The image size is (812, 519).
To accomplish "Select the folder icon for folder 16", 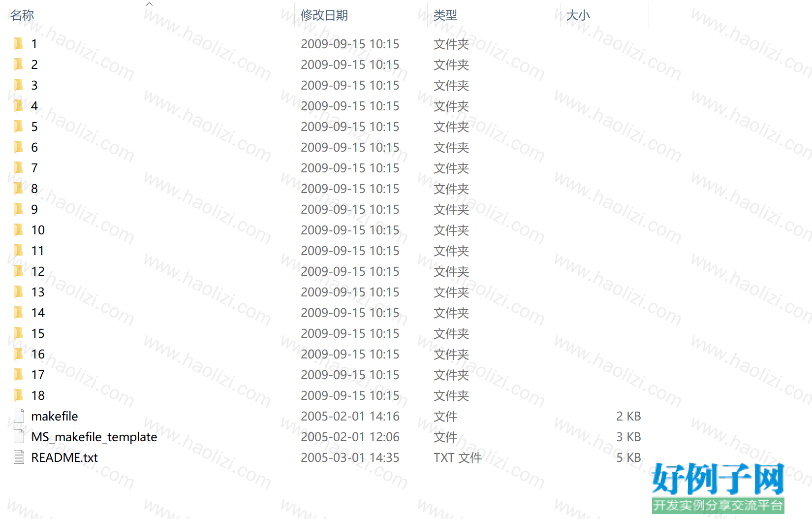I will pyautogui.click(x=18, y=354).
